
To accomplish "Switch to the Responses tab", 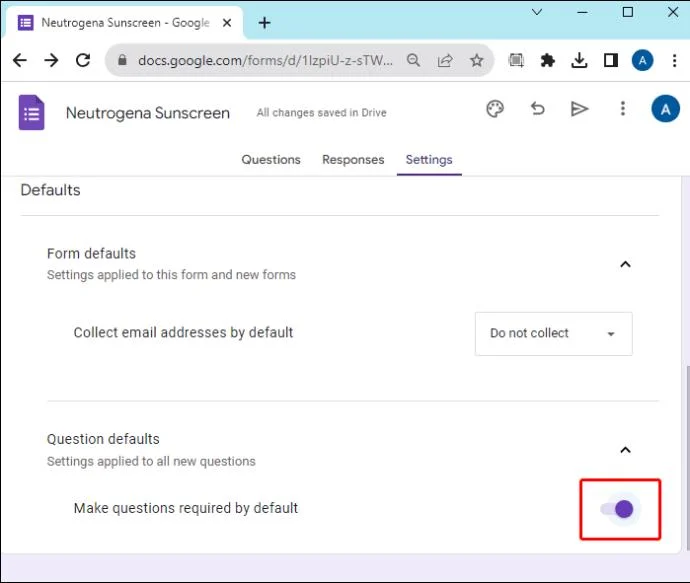I will [x=353, y=160].
